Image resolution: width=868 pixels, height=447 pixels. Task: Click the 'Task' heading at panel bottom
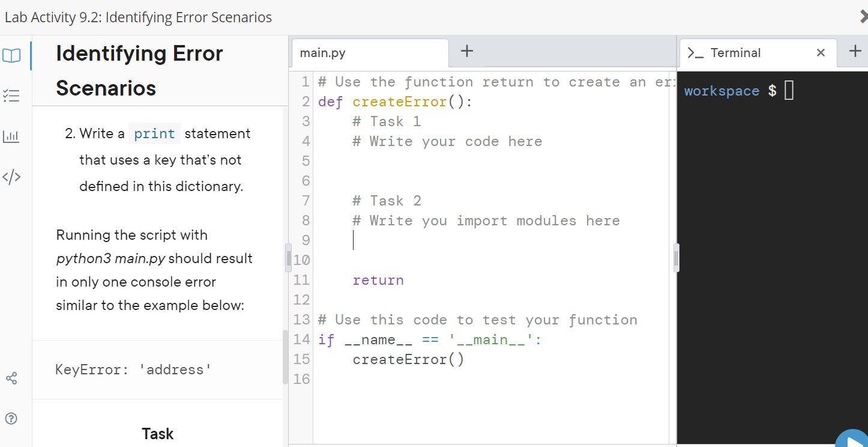click(x=157, y=434)
